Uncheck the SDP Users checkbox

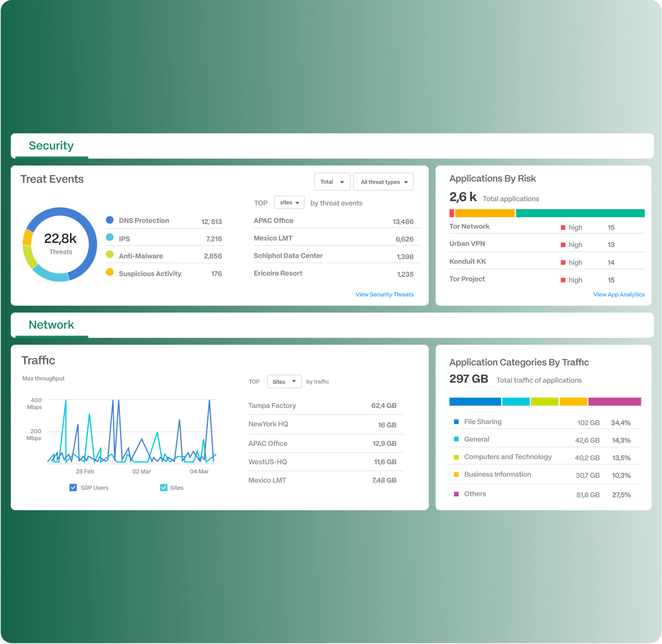tap(73, 488)
